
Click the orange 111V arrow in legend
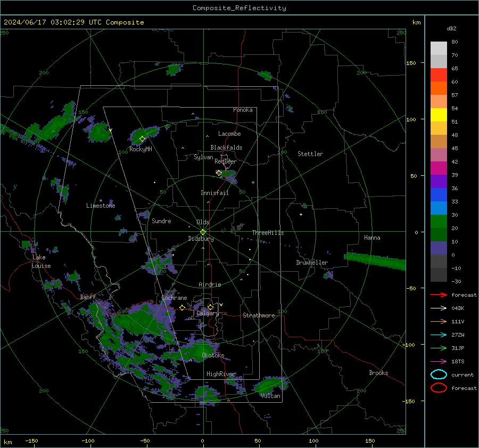(439, 321)
